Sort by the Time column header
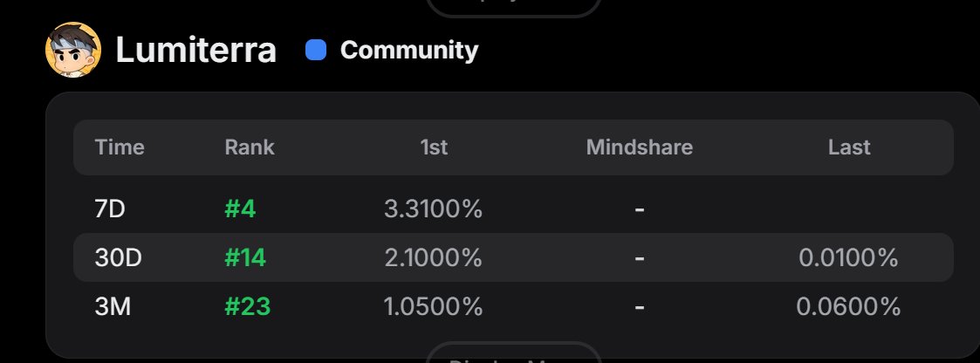The height and width of the screenshot is (363, 980). pyautogui.click(x=120, y=147)
